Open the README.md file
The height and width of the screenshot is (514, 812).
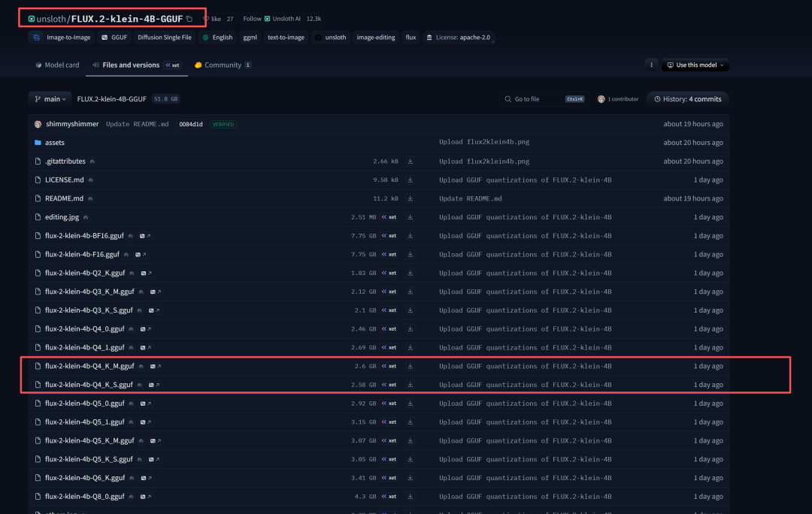(64, 198)
